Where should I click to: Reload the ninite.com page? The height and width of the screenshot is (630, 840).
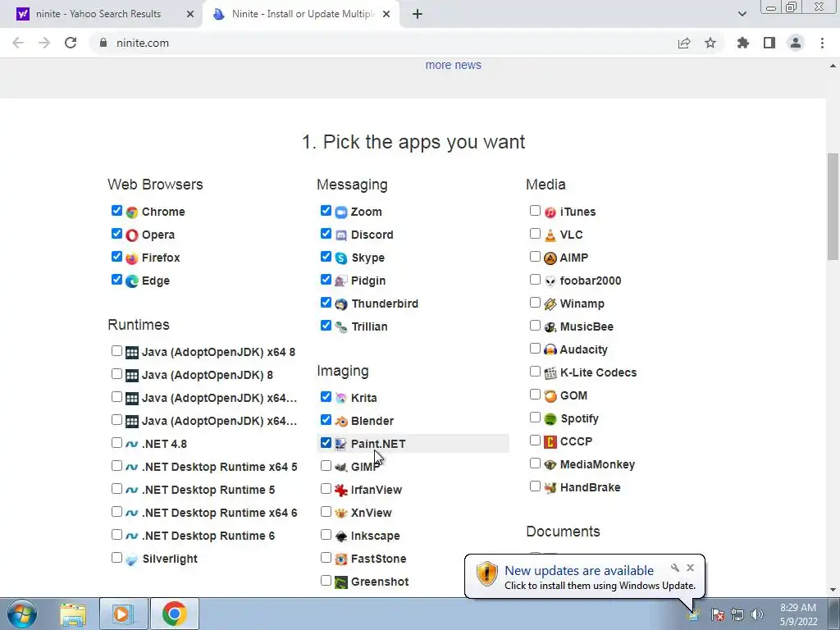[x=71, y=43]
